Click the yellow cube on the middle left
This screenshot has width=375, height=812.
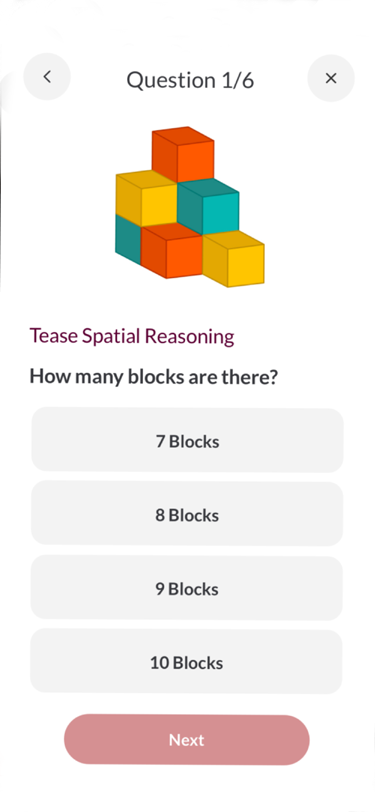coord(147,199)
